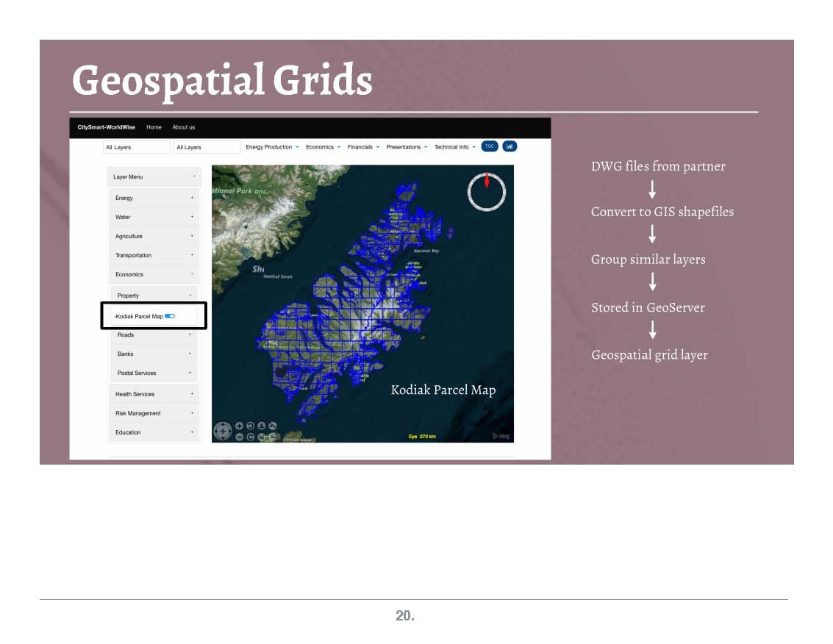Click the TOC button
The image size is (833, 644).
pyautogui.click(x=490, y=146)
